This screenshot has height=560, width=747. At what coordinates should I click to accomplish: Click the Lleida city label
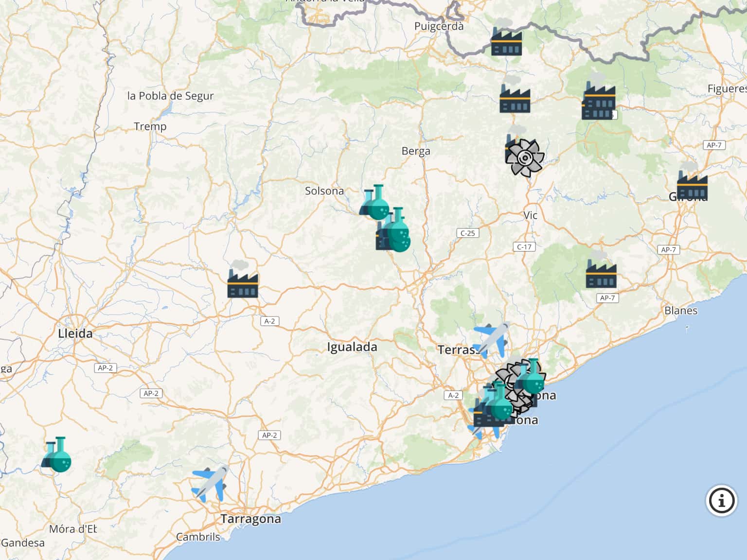[x=75, y=334]
